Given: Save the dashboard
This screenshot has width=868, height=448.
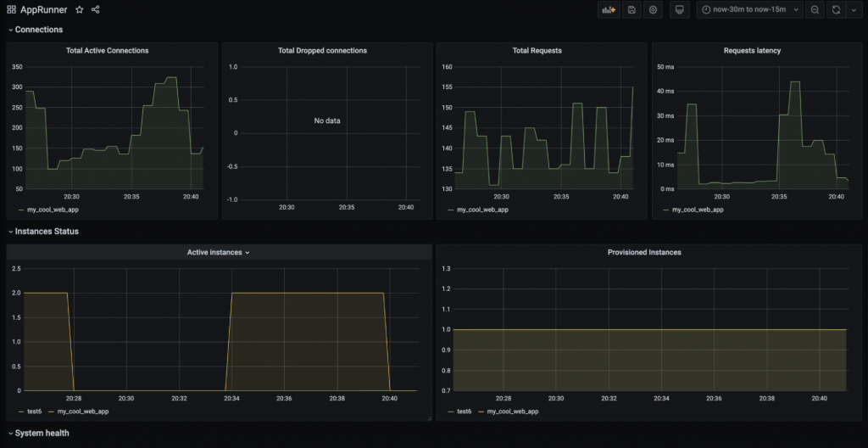Looking at the screenshot, I should pos(632,9).
